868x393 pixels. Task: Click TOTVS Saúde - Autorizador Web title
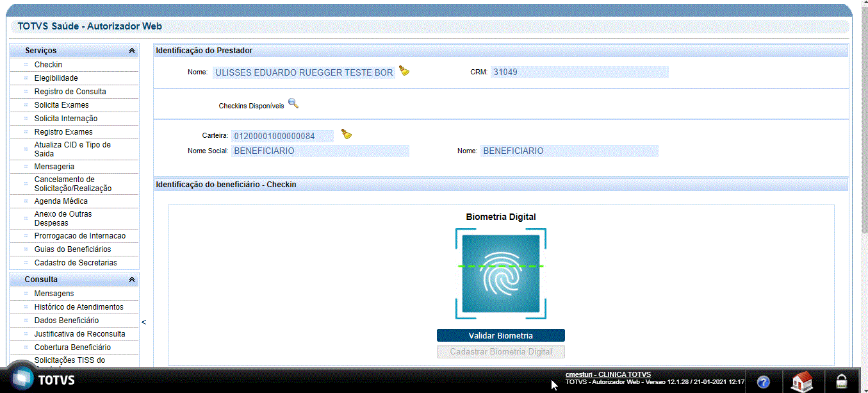[90, 26]
